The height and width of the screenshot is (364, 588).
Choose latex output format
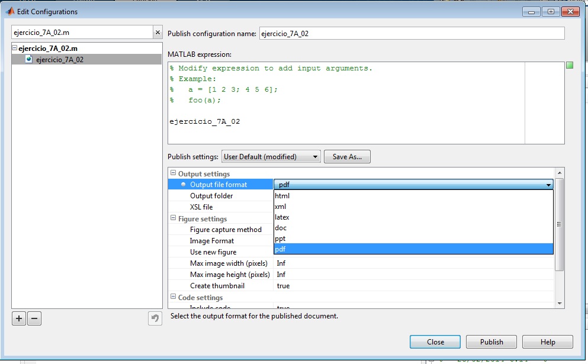pyautogui.click(x=414, y=217)
